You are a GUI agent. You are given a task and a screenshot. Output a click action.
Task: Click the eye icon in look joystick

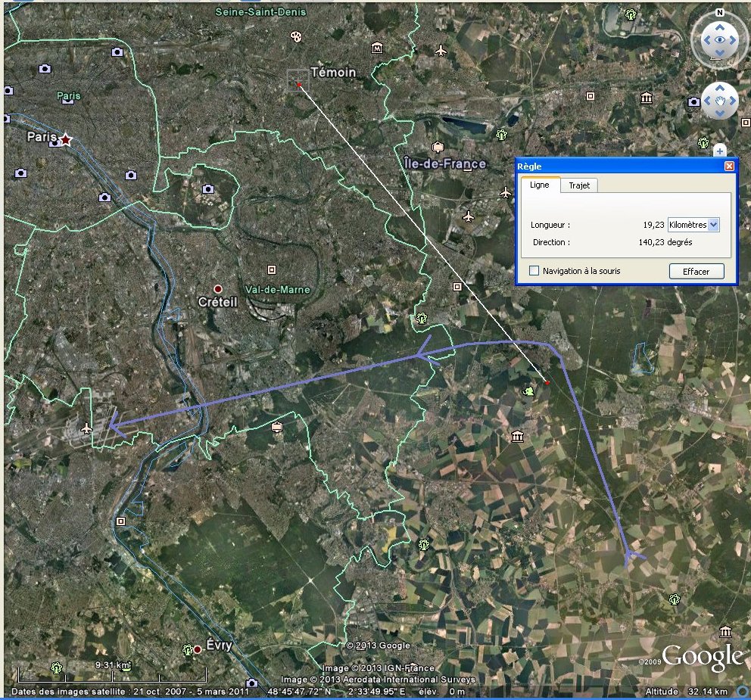click(x=719, y=40)
